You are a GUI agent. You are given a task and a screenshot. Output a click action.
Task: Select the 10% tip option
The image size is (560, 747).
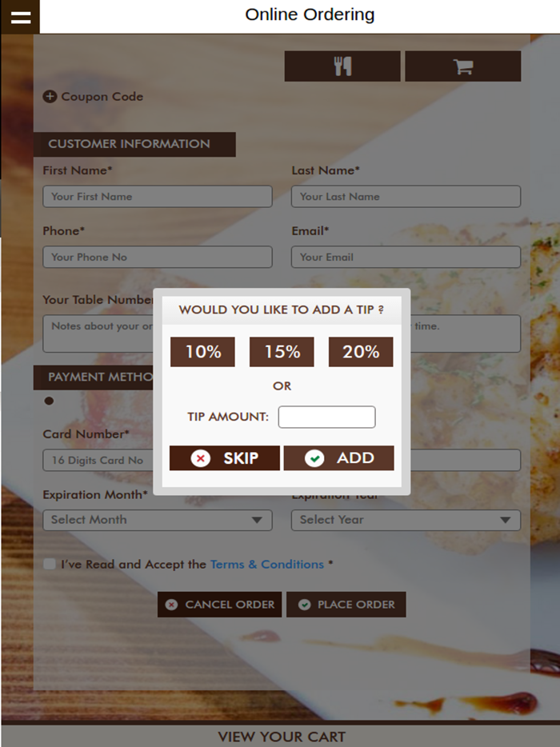[202, 352]
